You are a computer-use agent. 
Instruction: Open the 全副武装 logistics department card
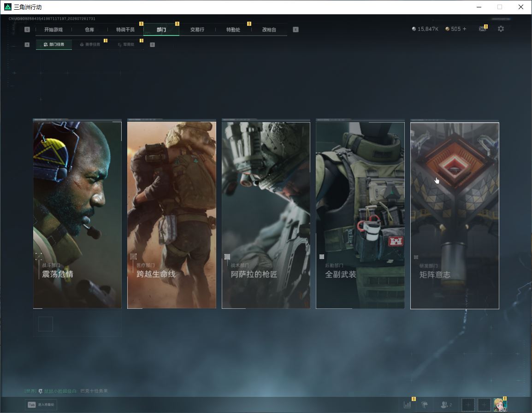(x=361, y=215)
